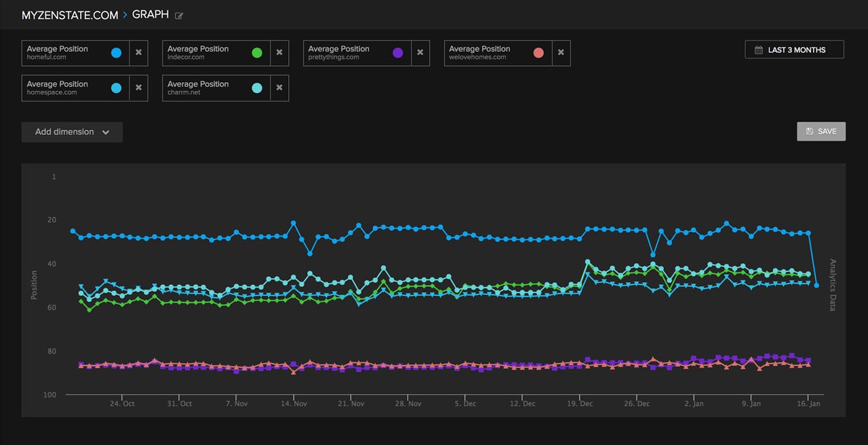Select GRAPH in the breadcrumb trail
Viewport: 868px width, 445px height.
pos(151,14)
